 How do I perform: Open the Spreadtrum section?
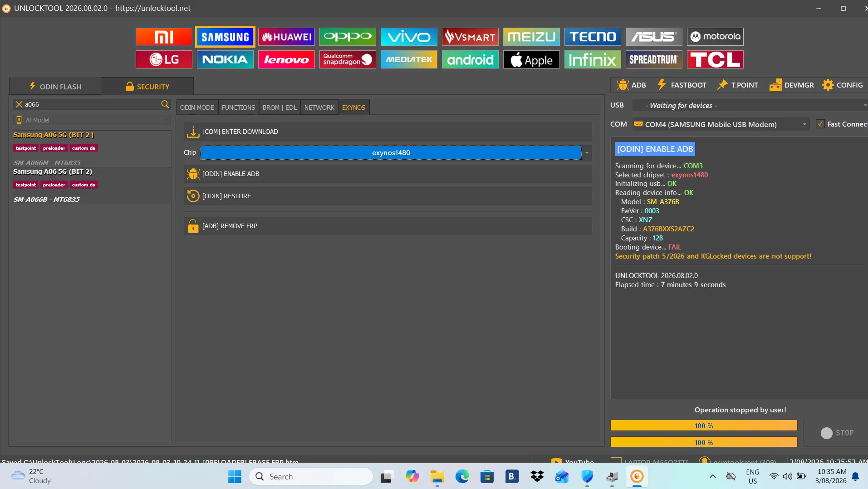pos(654,59)
